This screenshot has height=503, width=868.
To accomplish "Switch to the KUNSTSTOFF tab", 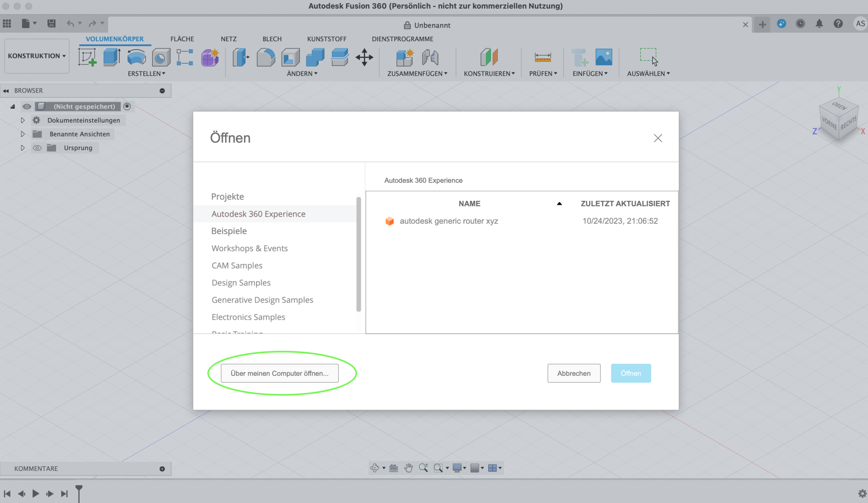I will pyautogui.click(x=327, y=39).
